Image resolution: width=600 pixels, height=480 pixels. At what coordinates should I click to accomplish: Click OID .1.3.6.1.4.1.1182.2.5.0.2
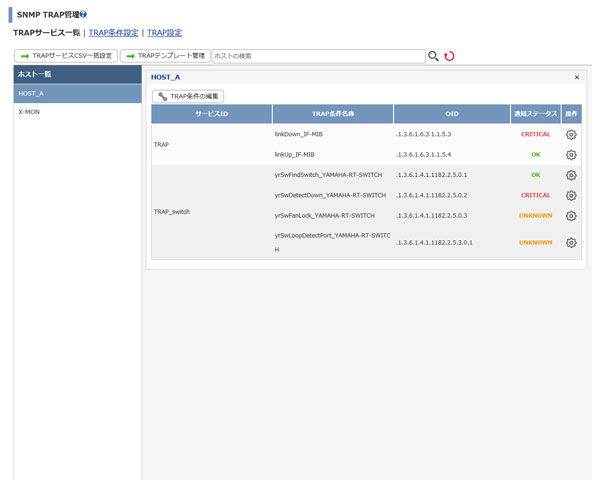[x=432, y=195]
